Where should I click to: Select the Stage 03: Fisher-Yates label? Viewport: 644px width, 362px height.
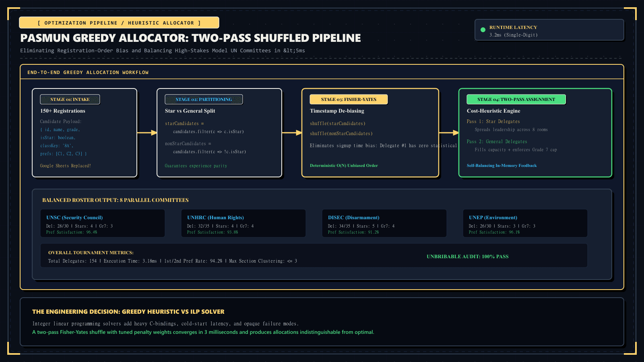[x=349, y=99]
